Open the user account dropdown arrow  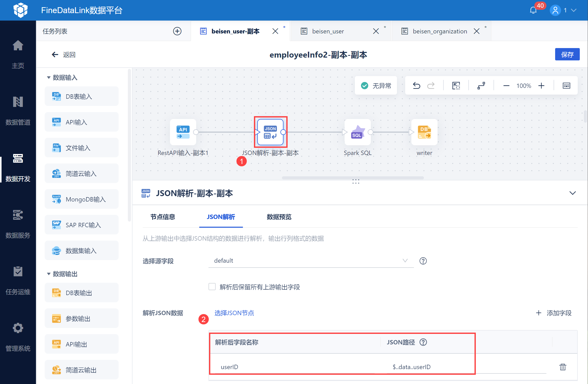(574, 10)
